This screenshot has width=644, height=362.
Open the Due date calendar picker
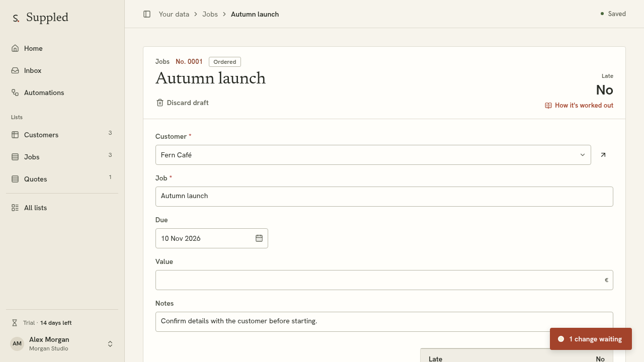tap(259, 238)
